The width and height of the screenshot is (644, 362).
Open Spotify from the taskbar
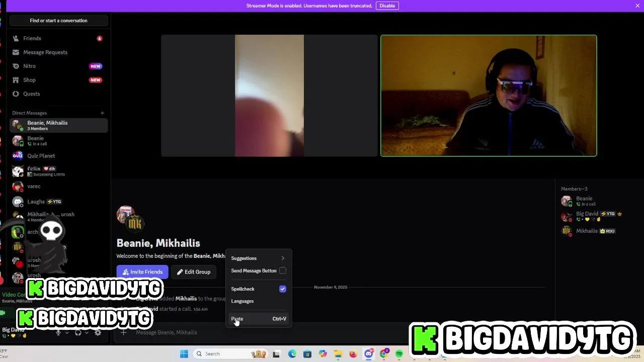(x=399, y=354)
